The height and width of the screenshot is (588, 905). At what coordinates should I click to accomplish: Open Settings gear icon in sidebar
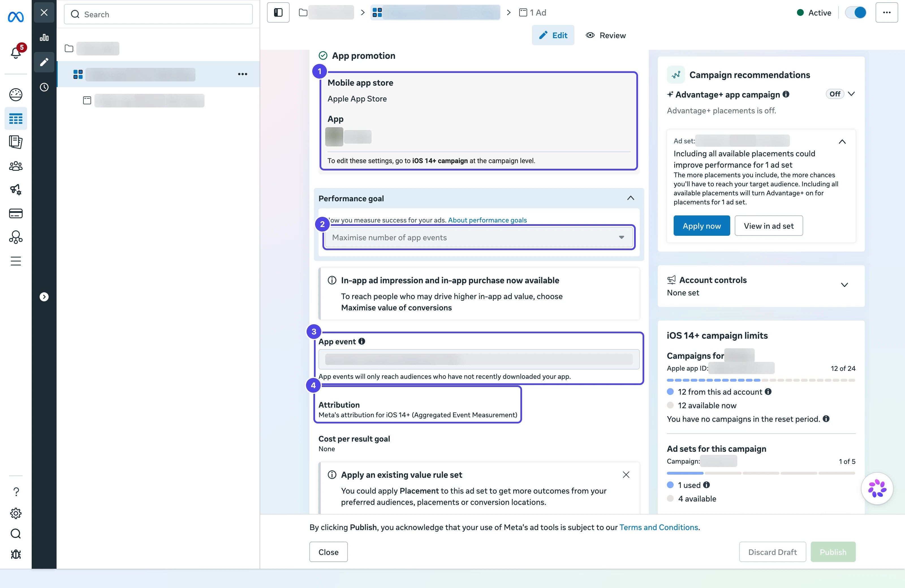coord(16,513)
